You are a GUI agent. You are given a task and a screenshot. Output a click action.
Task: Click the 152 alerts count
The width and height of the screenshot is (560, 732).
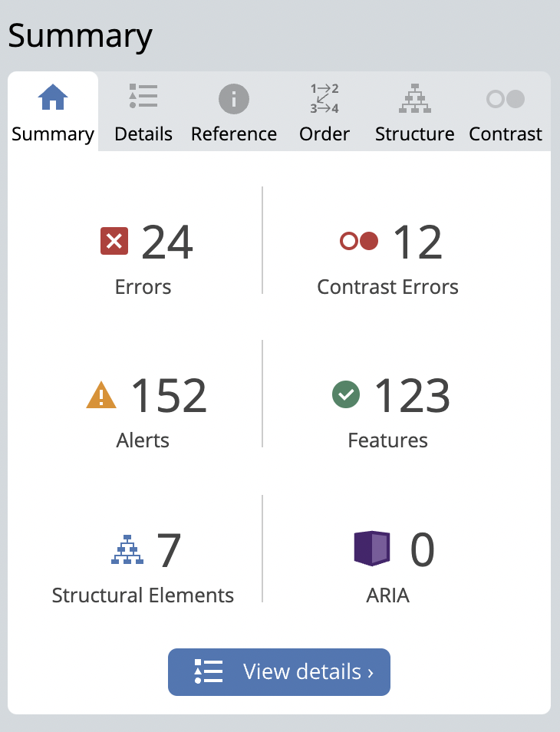(170, 396)
